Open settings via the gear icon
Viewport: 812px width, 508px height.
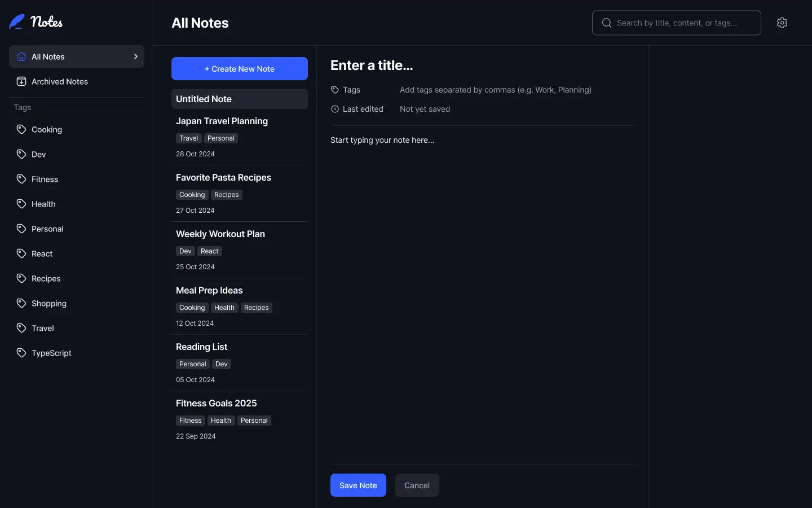(782, 23)
